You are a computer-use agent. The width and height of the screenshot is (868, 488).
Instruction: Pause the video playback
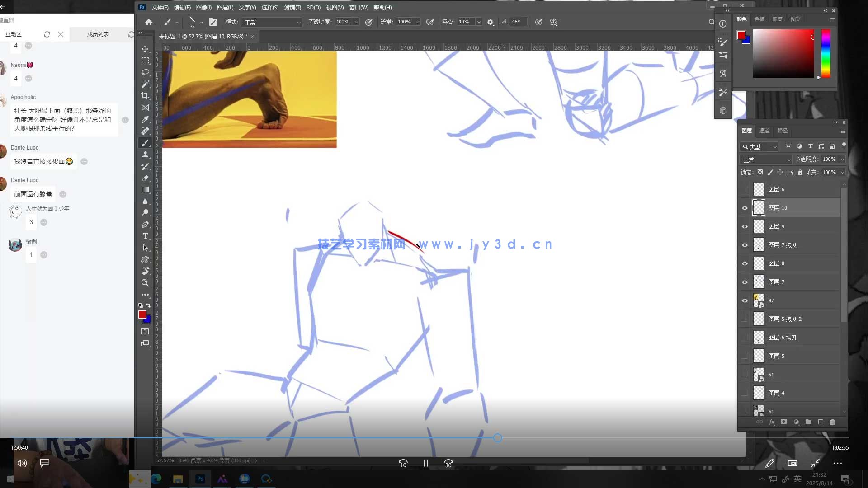[425, 463]
